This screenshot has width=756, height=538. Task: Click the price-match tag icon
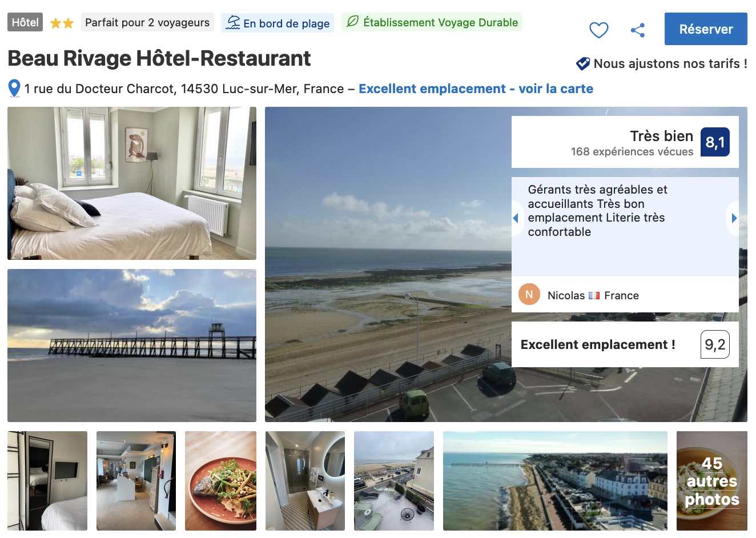[x=583, y=63]
